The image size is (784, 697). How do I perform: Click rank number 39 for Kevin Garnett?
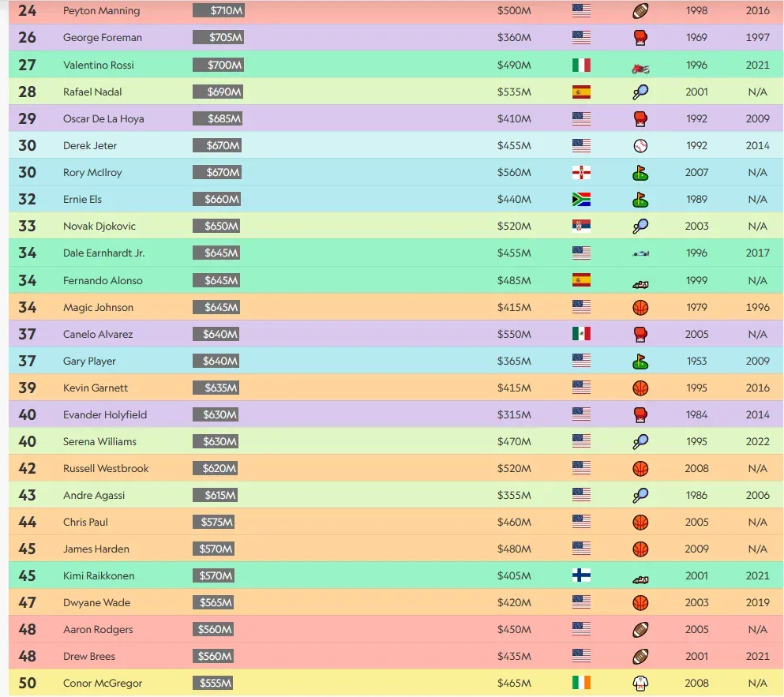point(28,388)
